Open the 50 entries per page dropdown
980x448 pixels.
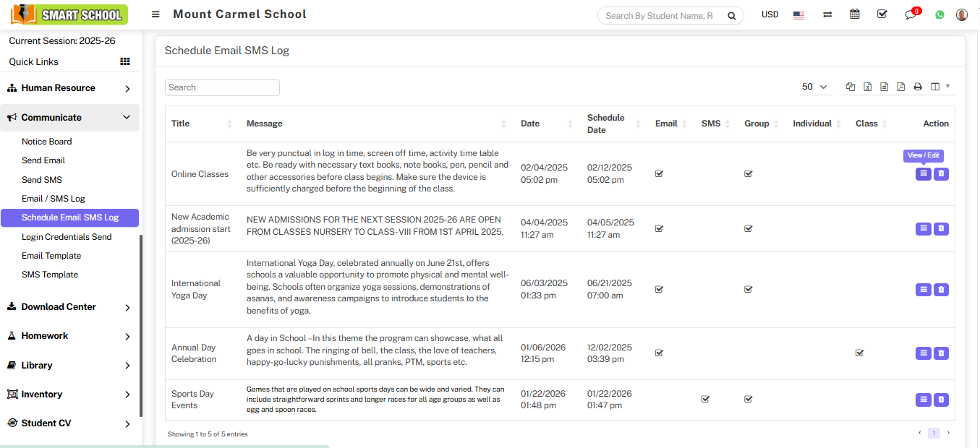(x=814, y=87)
